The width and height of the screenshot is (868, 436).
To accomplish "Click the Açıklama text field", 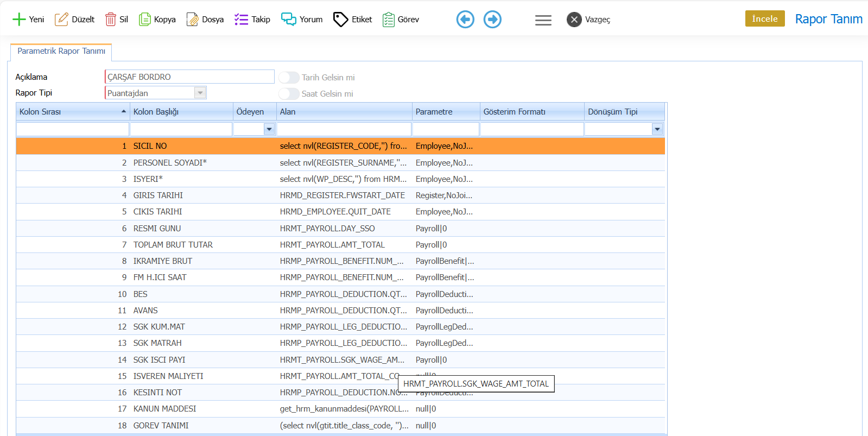I will click(189, 77).
